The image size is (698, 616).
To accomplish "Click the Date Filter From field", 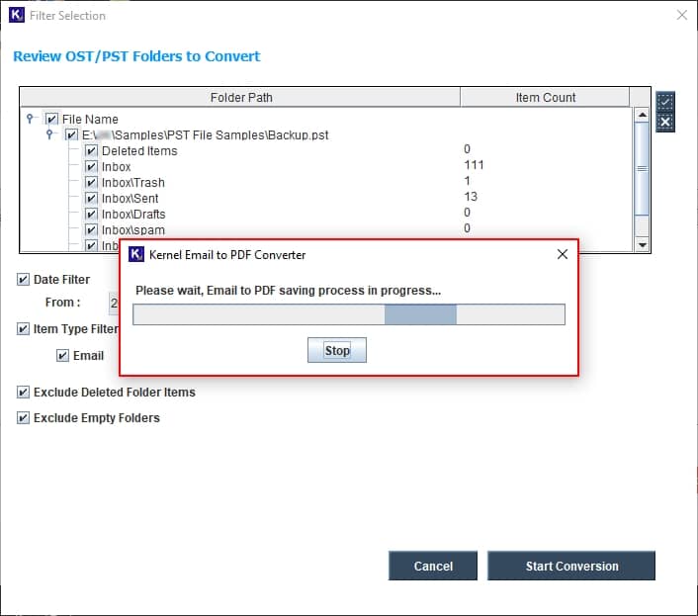I will tap(114, 304).
